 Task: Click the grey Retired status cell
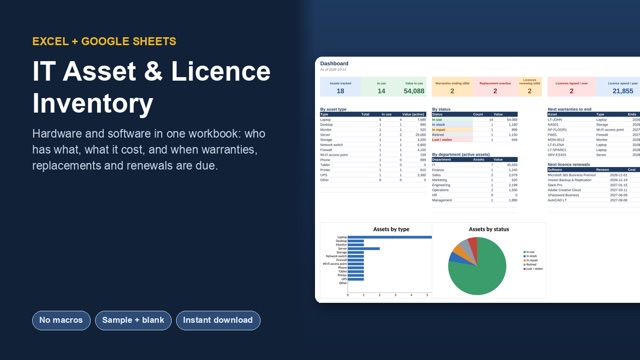(x=452, y=135)
